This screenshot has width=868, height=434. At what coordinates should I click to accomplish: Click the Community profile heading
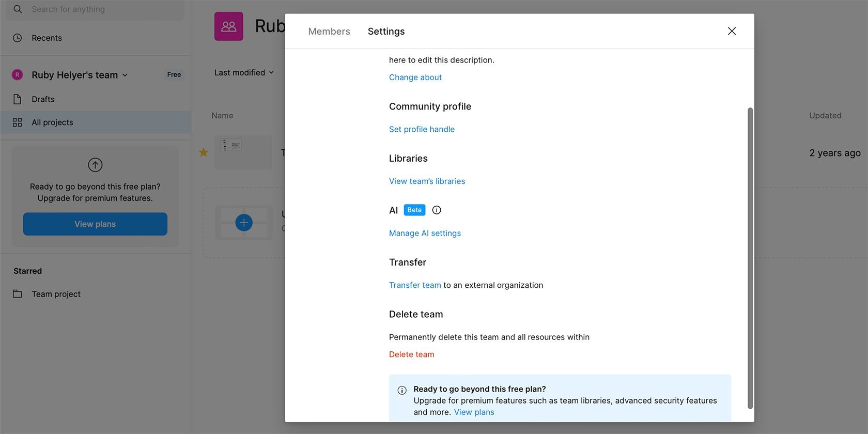click(430, 106)
